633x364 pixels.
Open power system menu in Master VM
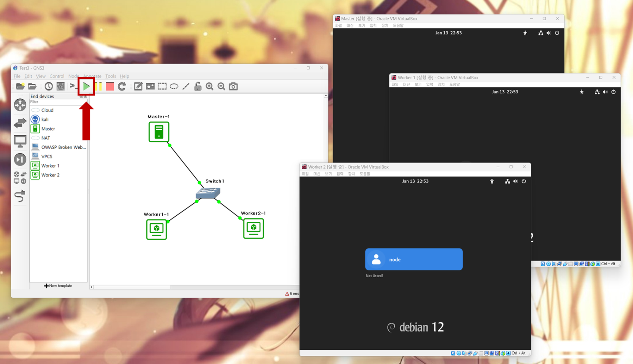(557, 33)
